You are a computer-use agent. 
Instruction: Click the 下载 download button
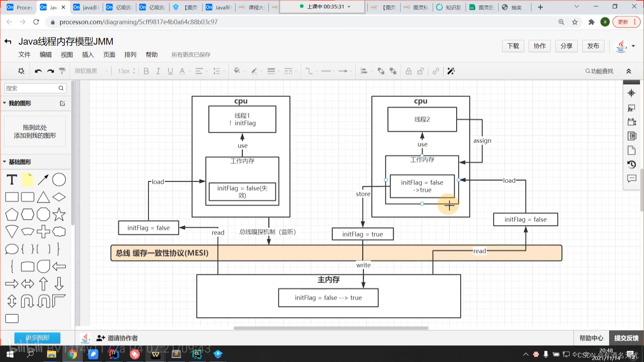pyautogui.click(x=513, y=46)
